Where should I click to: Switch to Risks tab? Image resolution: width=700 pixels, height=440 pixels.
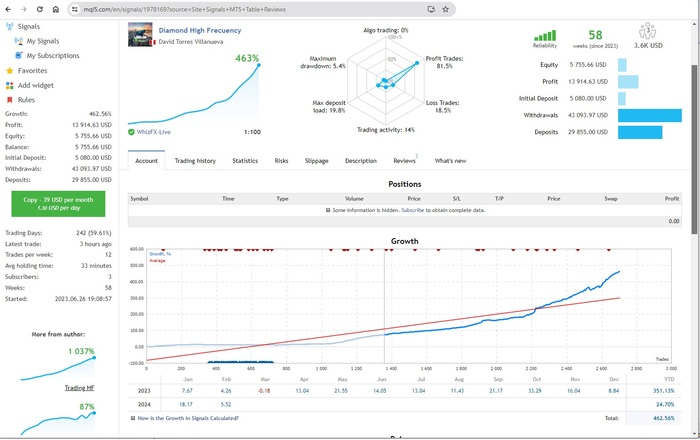pos(281,161)
